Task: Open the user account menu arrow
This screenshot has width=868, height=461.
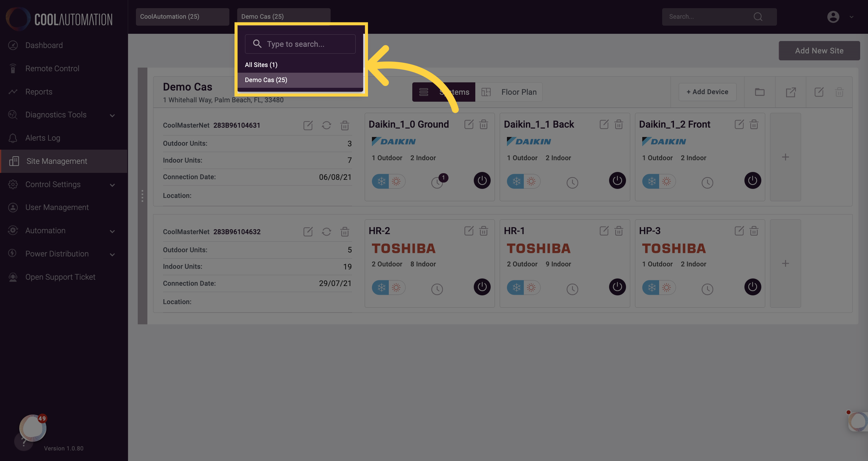Action: point(851,17)
